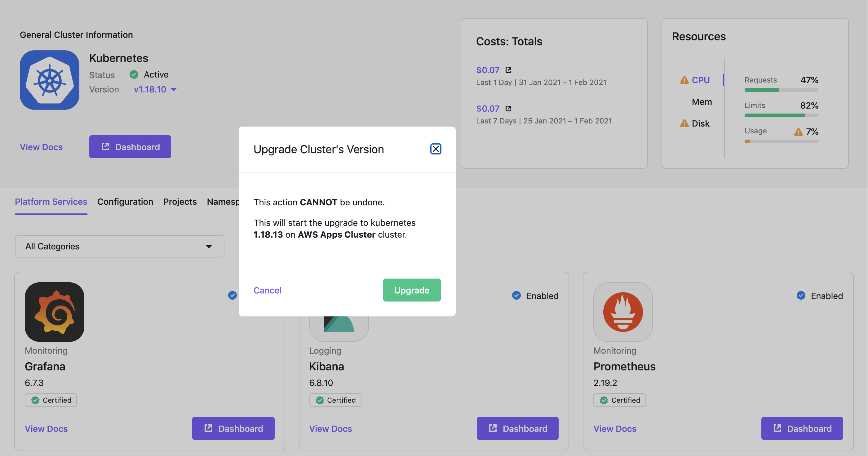
Task: Open View Docs for Prometheus
Action: pos(615,428)
